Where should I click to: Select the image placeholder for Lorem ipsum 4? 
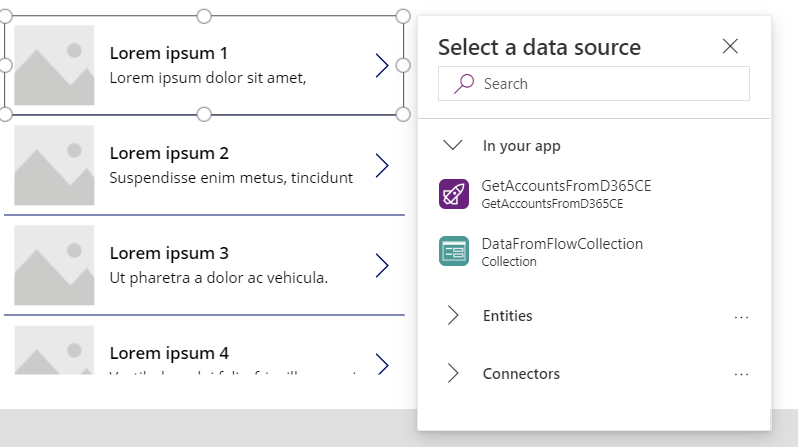(54, 350)
